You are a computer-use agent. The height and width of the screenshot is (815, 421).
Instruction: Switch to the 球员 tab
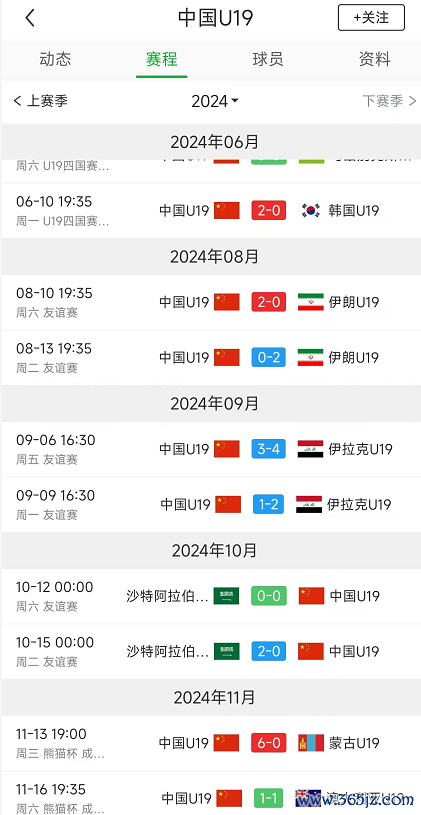point(268,59)
